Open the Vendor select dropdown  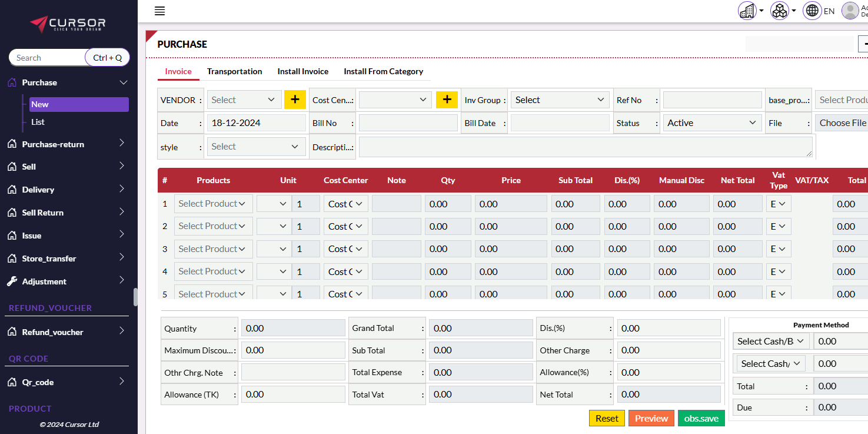tap(243, 100)
